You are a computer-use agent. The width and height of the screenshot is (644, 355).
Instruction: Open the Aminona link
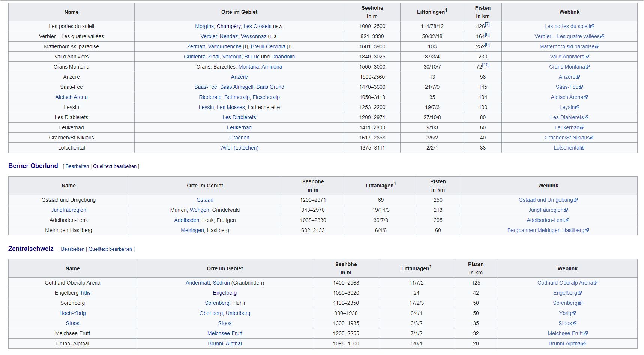tap(272, 67)
